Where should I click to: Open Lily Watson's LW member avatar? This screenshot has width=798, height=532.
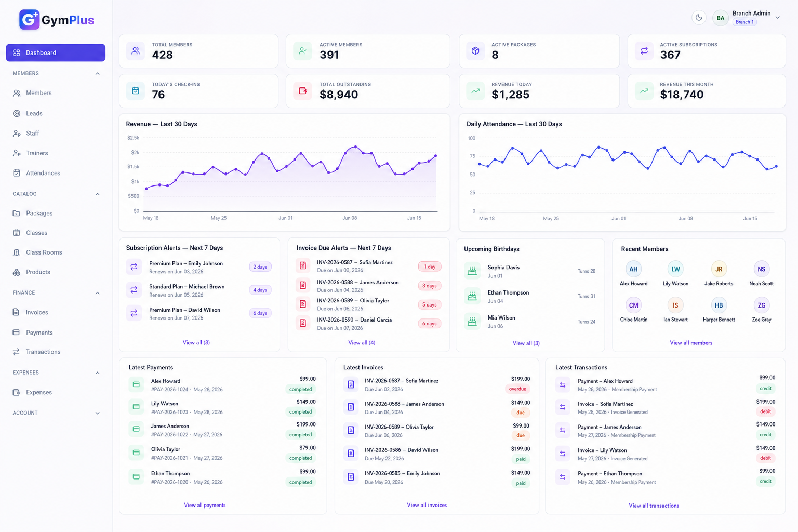[x=675, y=269]
